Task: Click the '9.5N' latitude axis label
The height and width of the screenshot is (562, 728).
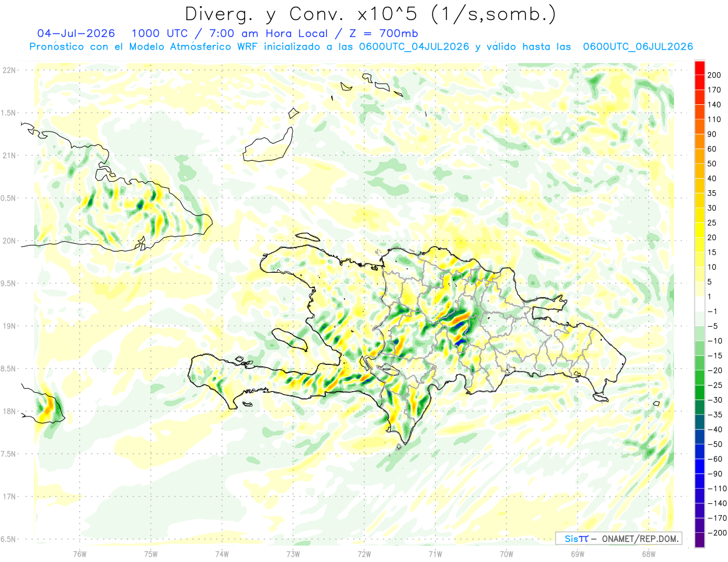Action: tap(9, 283)
